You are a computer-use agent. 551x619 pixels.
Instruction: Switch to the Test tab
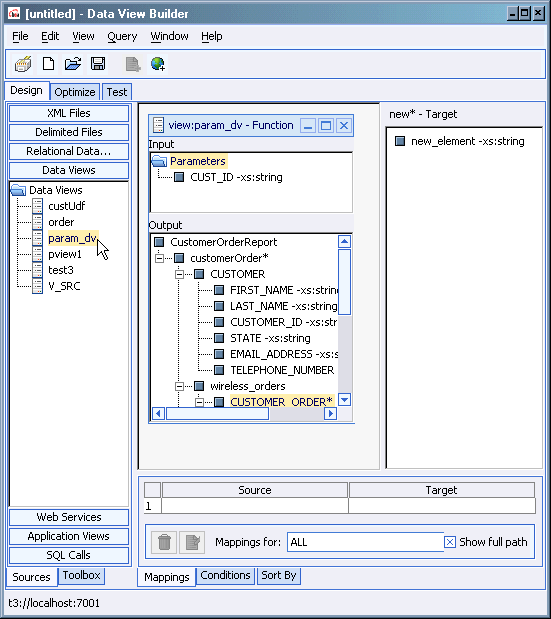[x=117, y=92]
